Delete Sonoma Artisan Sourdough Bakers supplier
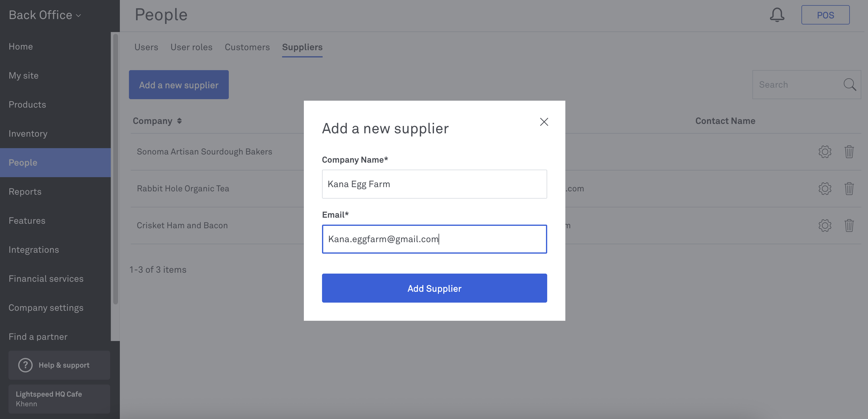The image size is (868, 419). [x=849, y=152]
